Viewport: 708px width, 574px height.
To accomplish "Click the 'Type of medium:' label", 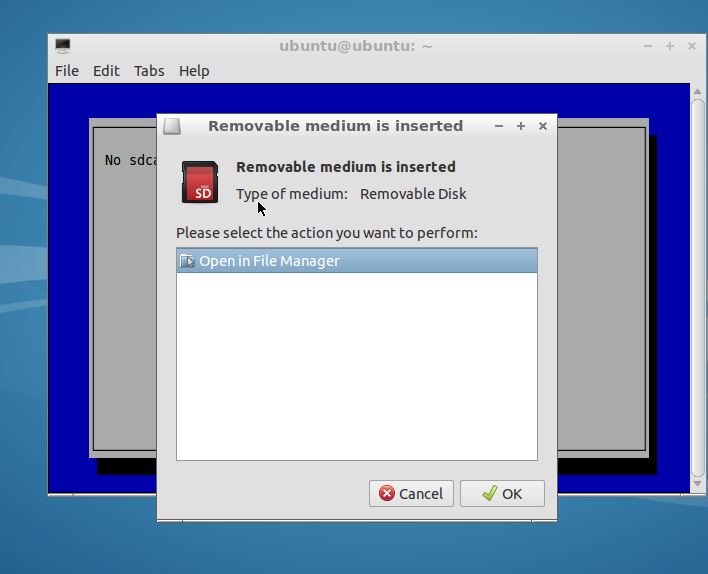I will (x=292, y=194).
